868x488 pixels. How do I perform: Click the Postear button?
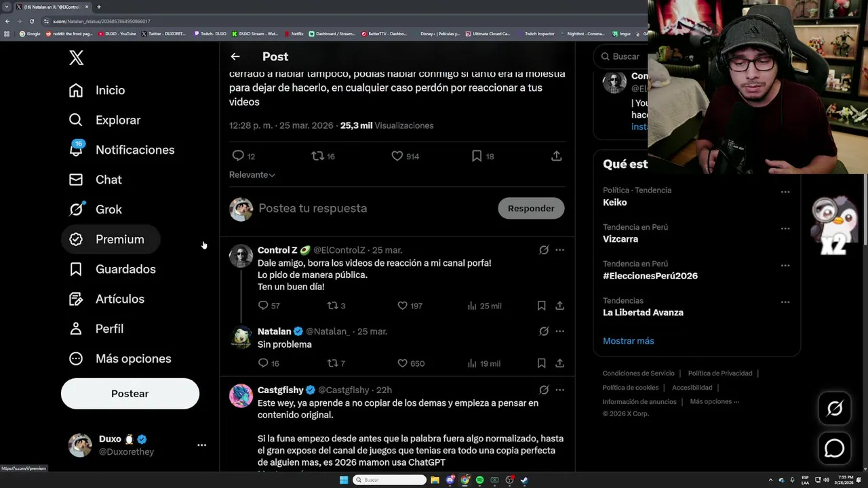pos(130,394)
